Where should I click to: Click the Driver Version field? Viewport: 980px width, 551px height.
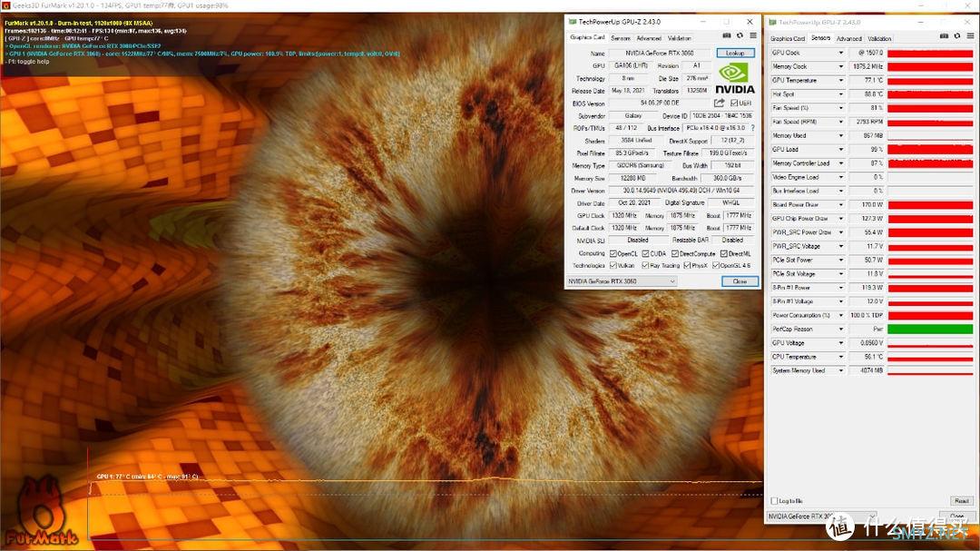(x=681, y=191)
